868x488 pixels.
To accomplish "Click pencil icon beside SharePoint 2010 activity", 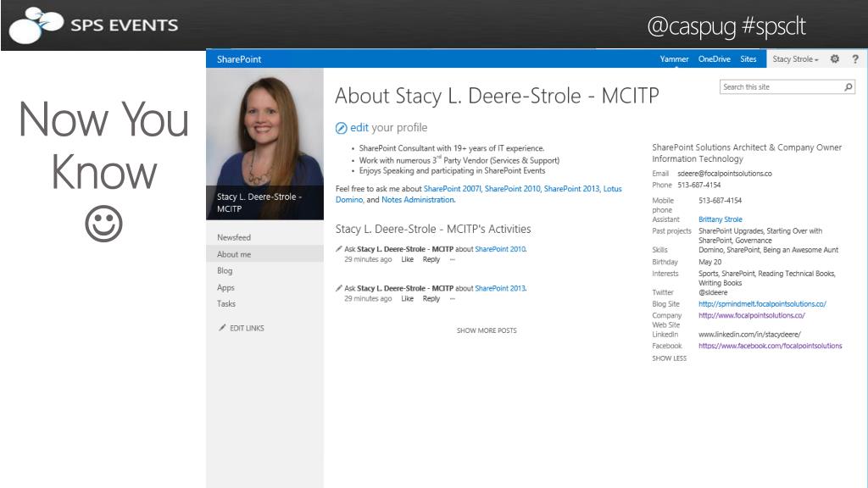I will [x=339, y=249].
